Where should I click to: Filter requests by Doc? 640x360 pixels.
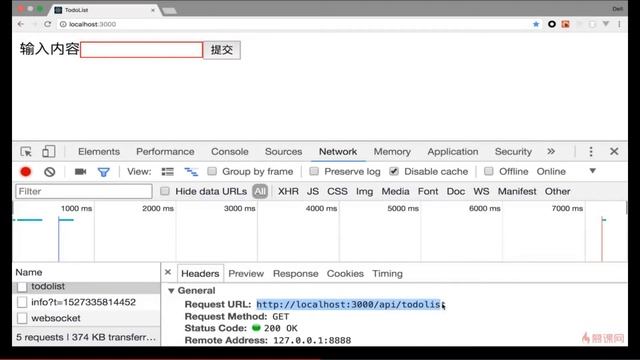pyautogui.click(x=456, y=191)
